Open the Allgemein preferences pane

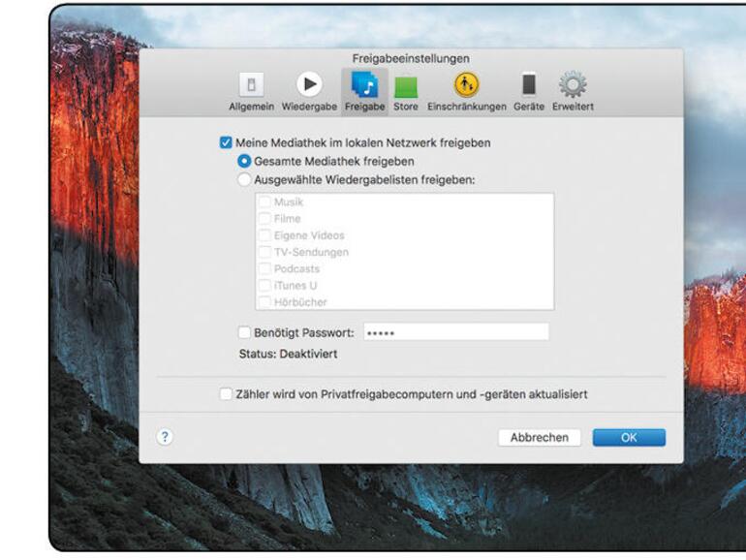click(x=251, y=92)
